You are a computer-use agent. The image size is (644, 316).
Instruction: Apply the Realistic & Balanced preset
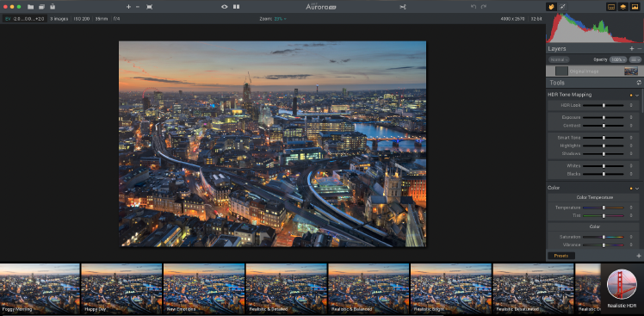click(368, 288)
